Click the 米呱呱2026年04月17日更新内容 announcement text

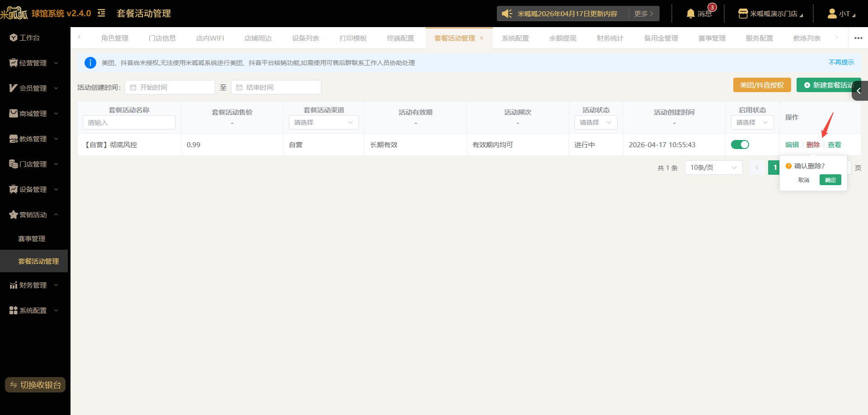tap(567, 14)
